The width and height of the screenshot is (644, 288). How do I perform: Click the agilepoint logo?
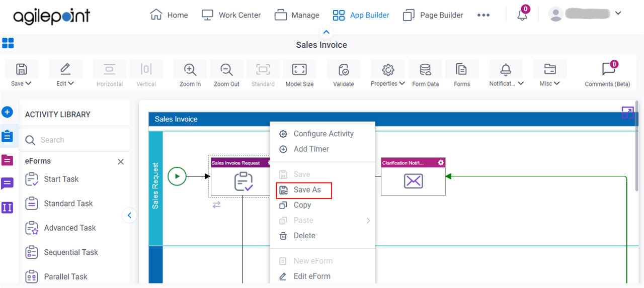click(51, 16)
